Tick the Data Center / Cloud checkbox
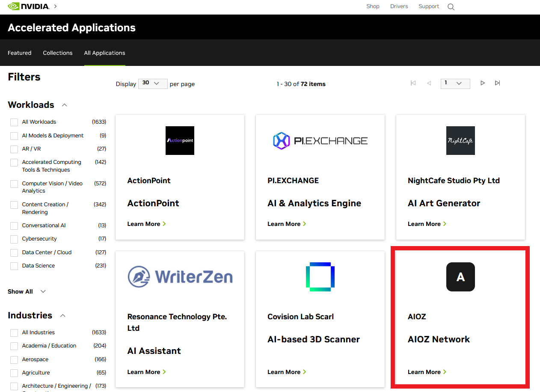Screen dimensions: 540x392 tap(14, 253)
